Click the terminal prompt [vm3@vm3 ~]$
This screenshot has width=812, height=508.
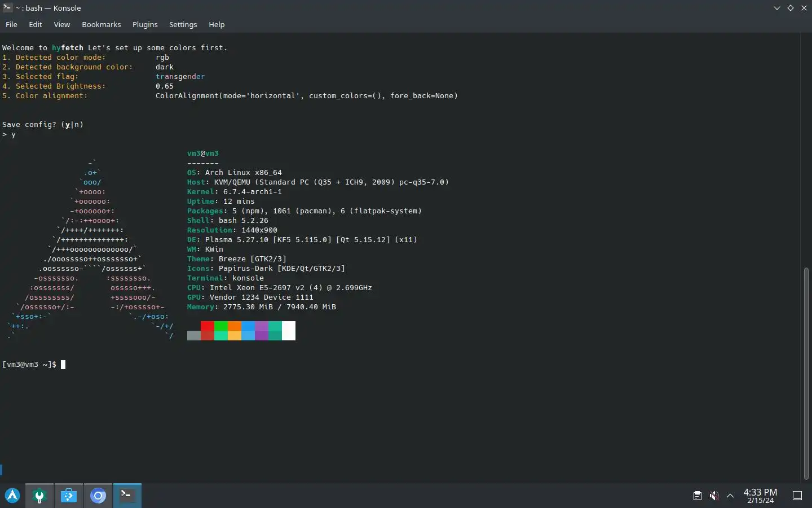[29, 365]
